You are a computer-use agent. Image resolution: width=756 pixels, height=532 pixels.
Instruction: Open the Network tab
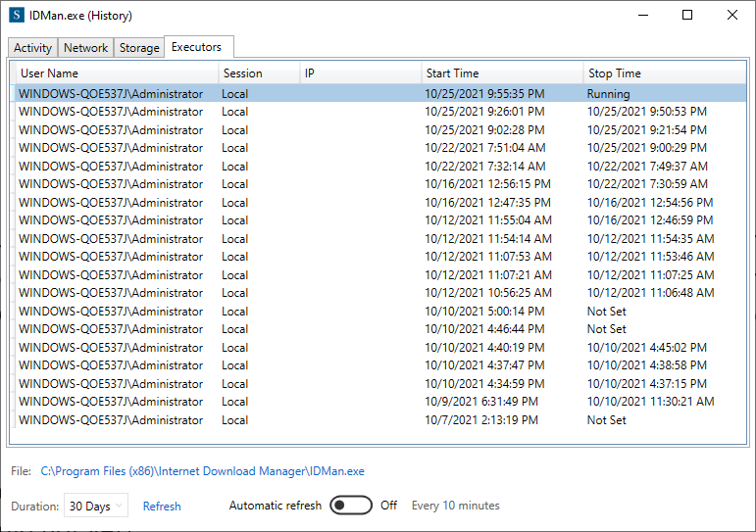pyautogui.click(x=86, y=48)
